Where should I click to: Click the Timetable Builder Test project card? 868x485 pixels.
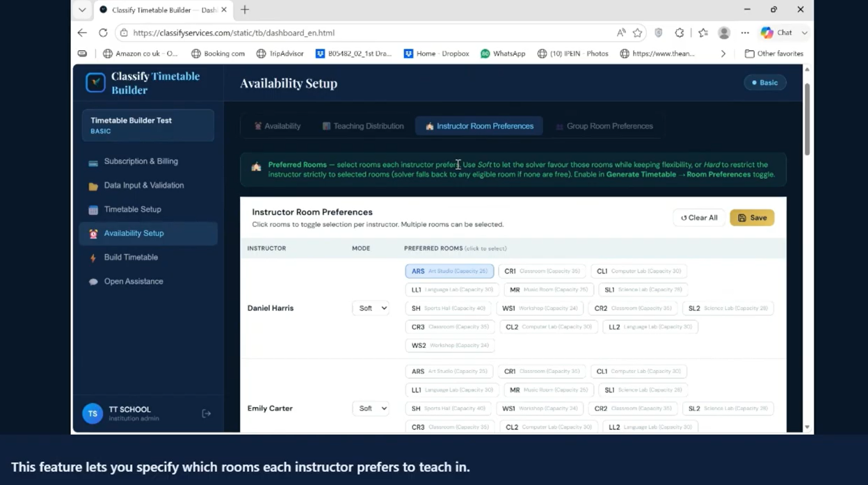coord(148,126)
